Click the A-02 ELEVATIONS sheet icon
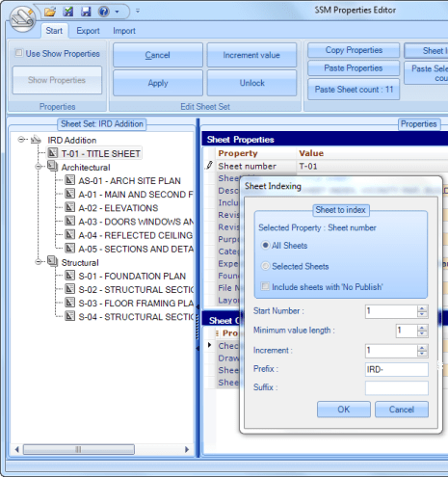The image size is (448, 477). tap(69, 207)
